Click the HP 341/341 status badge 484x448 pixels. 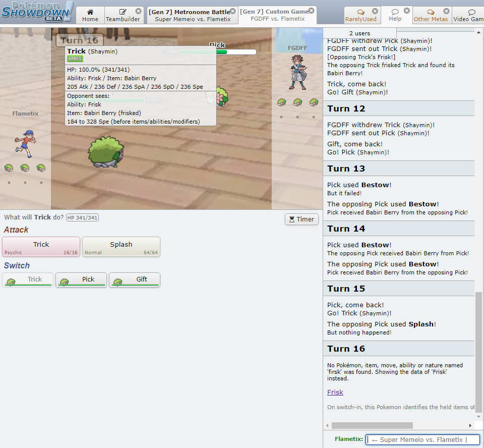pyautogui.click(x=82, y=217)
